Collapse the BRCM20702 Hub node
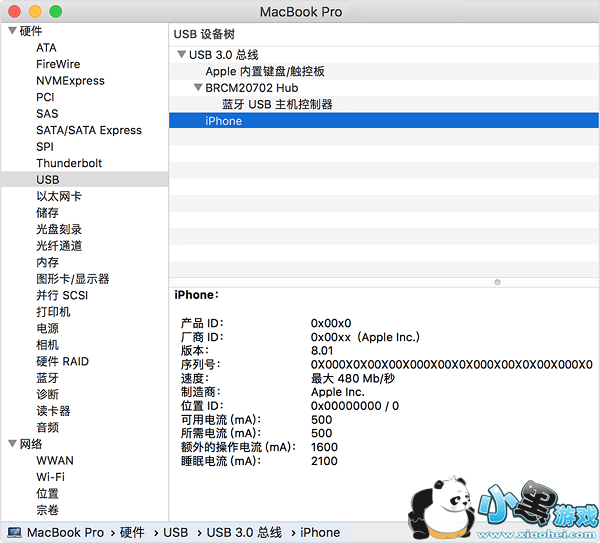 pos(198,88)
